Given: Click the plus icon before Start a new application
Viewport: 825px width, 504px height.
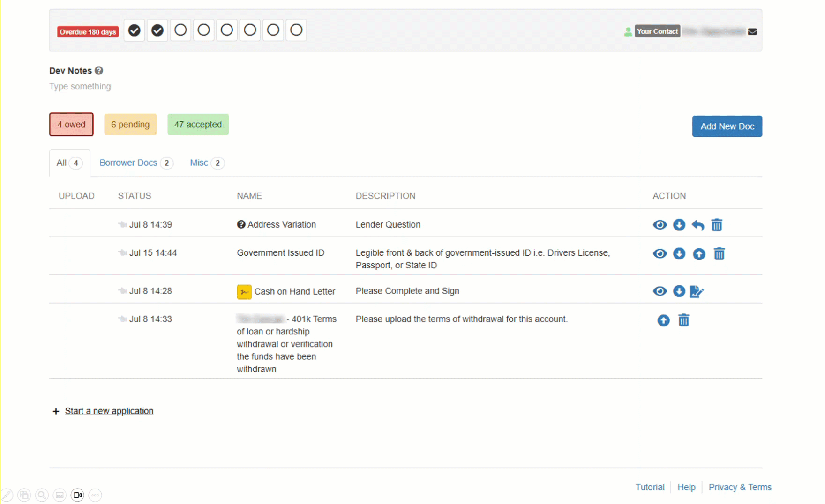Looking at the screenshot, I should click(56, 411).
